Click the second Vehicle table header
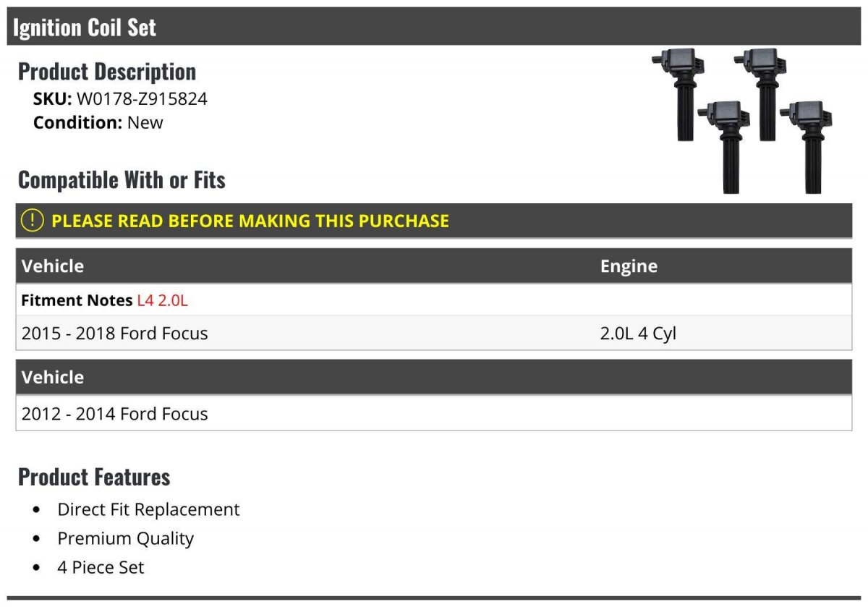 (x=53, y=377)
